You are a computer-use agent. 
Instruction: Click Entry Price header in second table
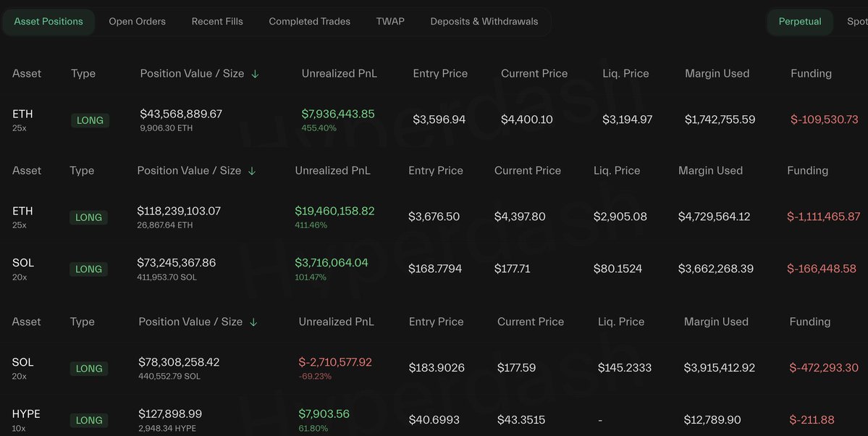click(436, 171)
